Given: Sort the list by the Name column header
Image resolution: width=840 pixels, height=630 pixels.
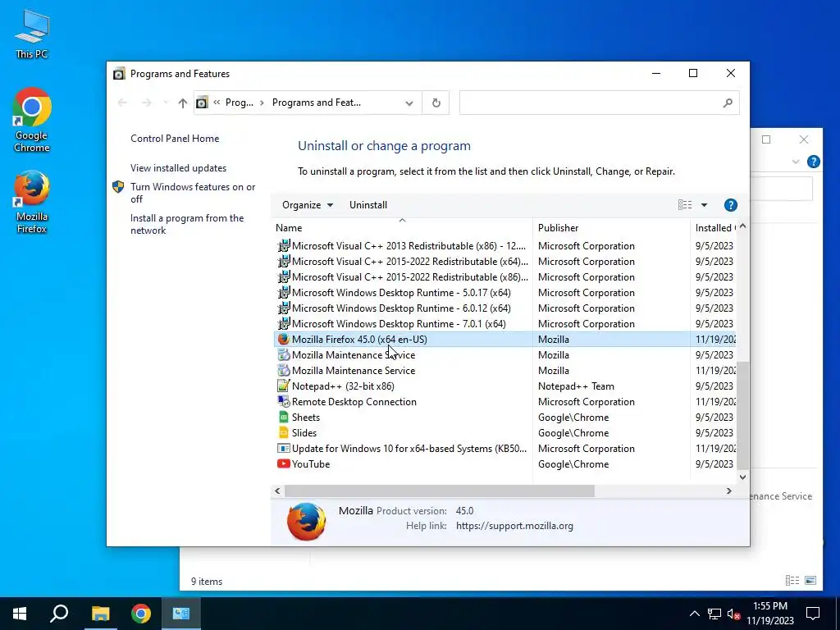Looking at the screenshot, I should [x=402, y=228].
